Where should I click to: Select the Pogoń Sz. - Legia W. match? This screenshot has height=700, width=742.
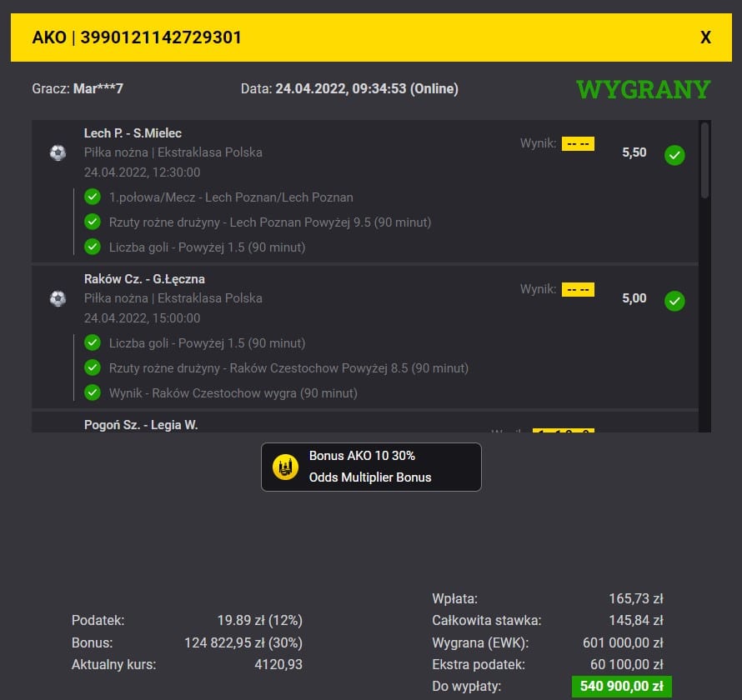(x=141, y=425)
